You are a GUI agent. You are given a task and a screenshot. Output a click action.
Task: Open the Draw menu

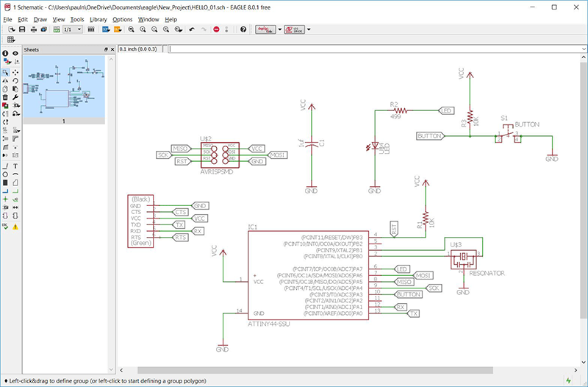coord(40,19)
